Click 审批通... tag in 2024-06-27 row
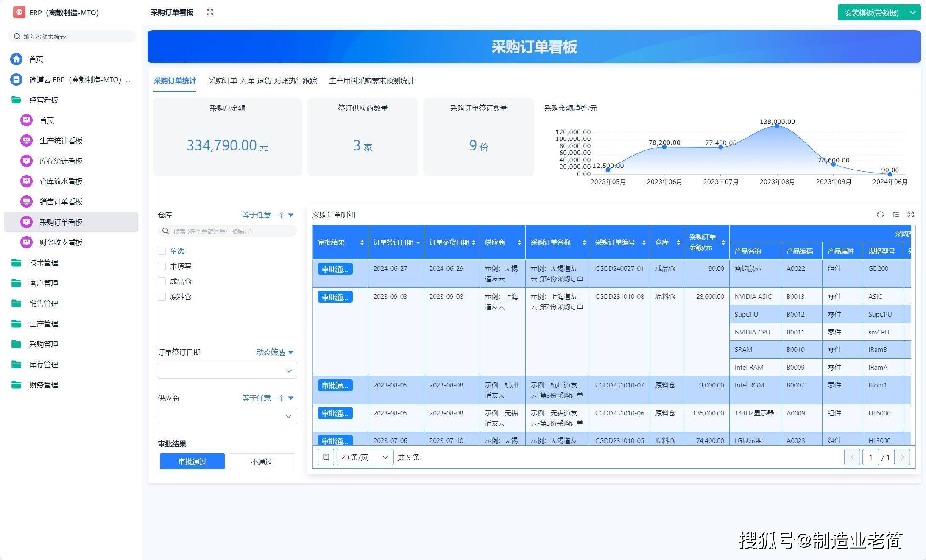 click(335, 269)
